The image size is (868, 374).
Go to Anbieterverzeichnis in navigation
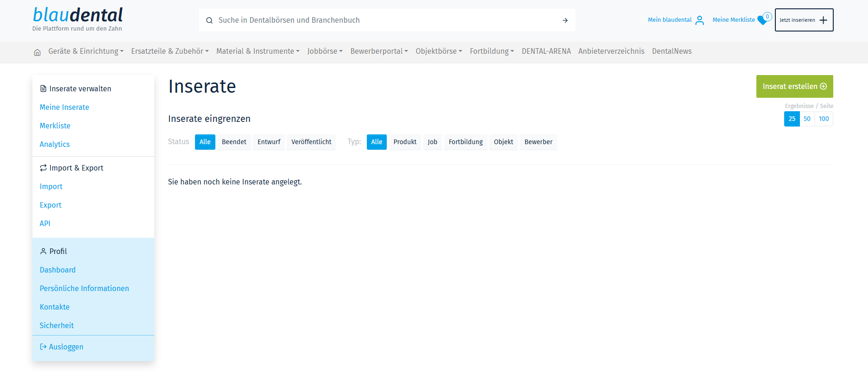tap(611, 51)
